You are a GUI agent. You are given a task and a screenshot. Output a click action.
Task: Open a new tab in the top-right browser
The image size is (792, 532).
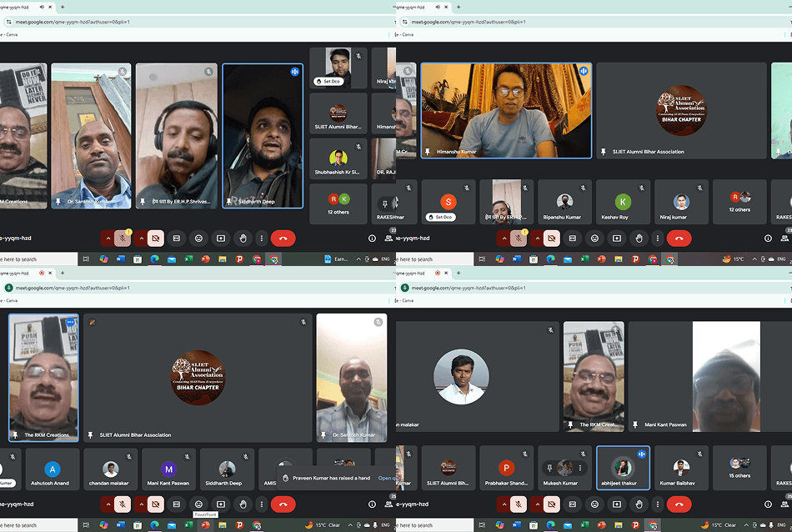click(x=459, y=7)
